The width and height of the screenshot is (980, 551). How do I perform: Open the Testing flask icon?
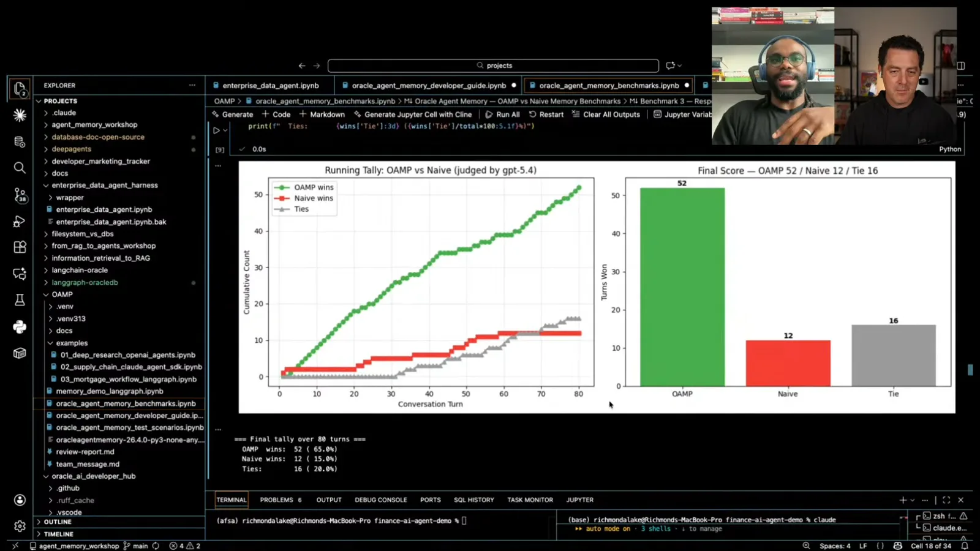tap(20, 299)
